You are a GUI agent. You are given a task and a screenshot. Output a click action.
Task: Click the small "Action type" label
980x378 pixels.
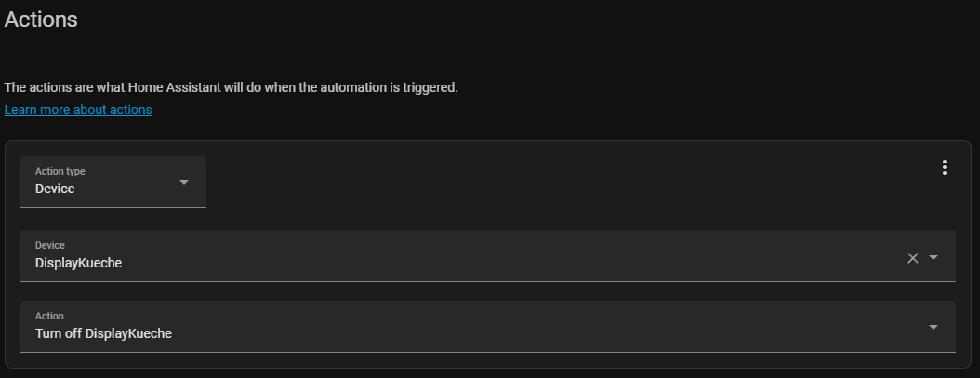60,171
